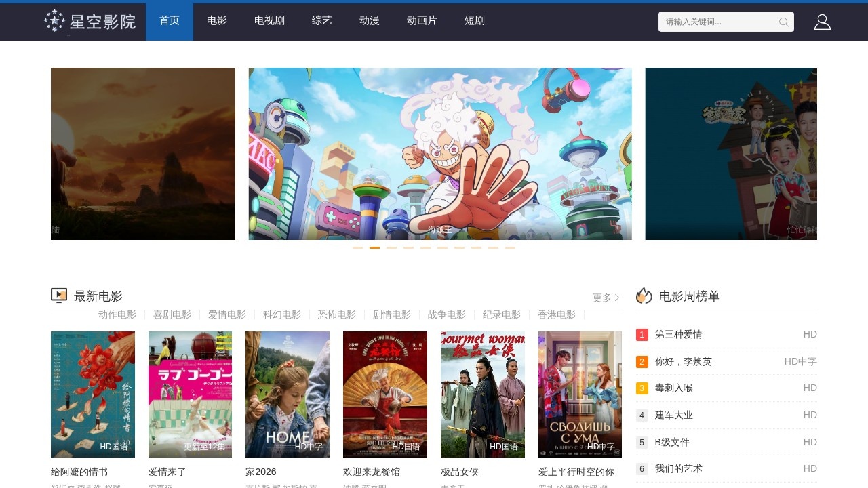Screen dimensions: 868x488
Task: Open the 电视剧 navigation item
Action: (269, 22)
